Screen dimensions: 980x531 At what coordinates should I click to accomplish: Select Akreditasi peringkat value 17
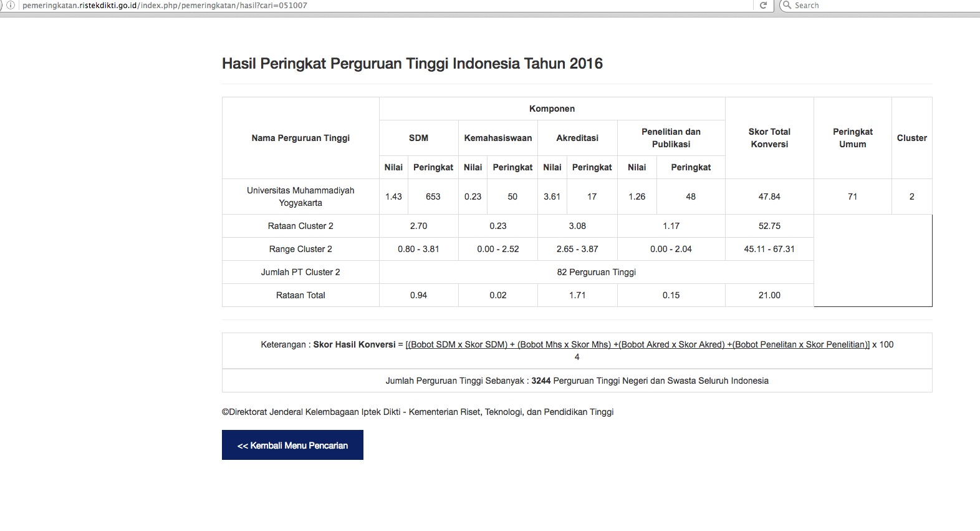(x=592, y=197)
